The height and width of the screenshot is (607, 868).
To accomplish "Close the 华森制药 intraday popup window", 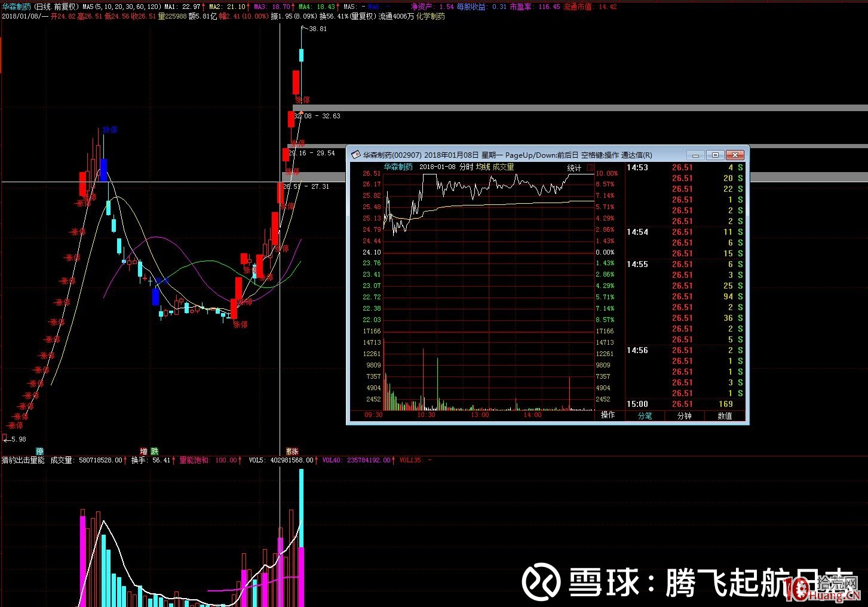I will point(735,155).
